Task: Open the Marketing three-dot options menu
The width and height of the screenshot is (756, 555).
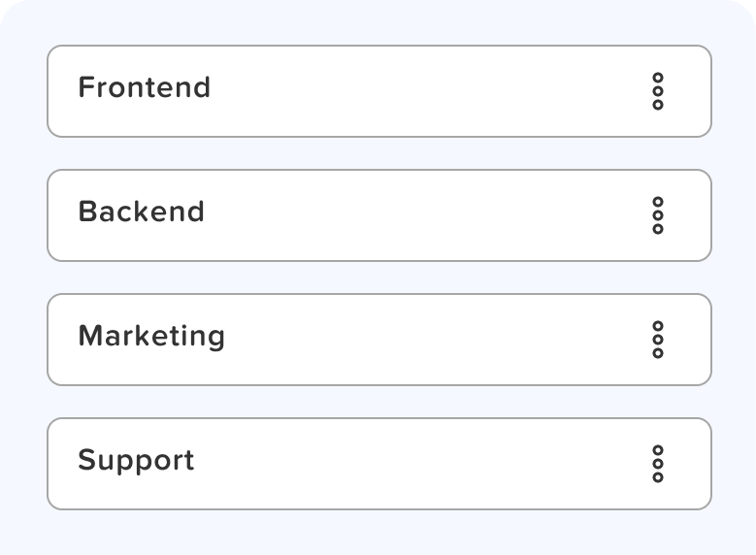Action: 658,340
